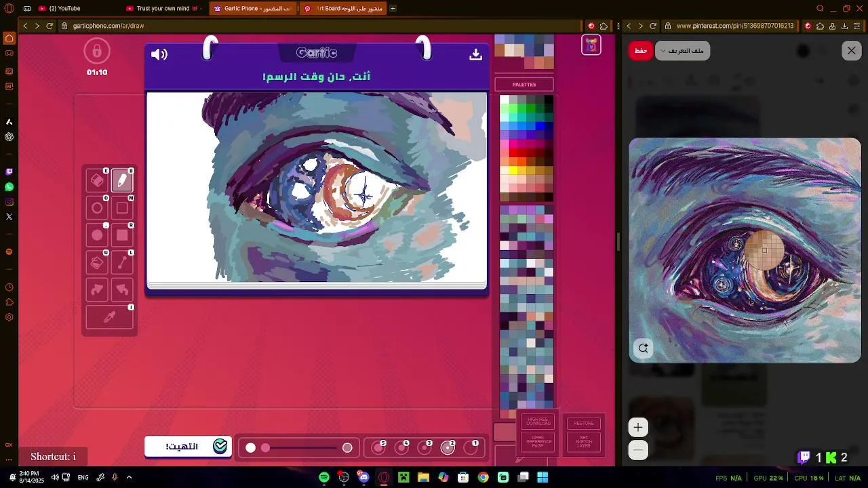Expand the ملف التعريف dropdown on Pinterest

(x=682, y=51)
